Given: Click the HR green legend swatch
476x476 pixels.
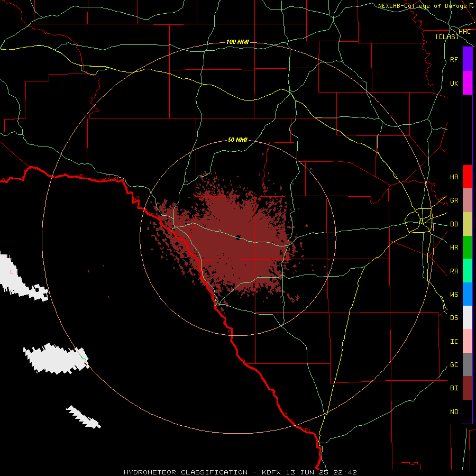Looking at the screenshot, I should 467,248.
